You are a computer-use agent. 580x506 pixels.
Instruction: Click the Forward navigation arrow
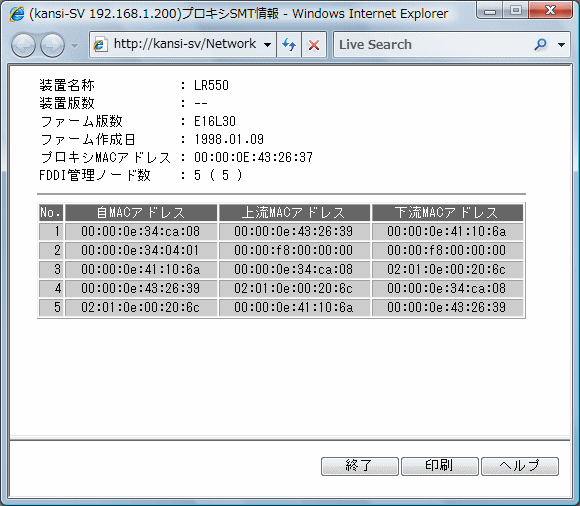point(52,45)
